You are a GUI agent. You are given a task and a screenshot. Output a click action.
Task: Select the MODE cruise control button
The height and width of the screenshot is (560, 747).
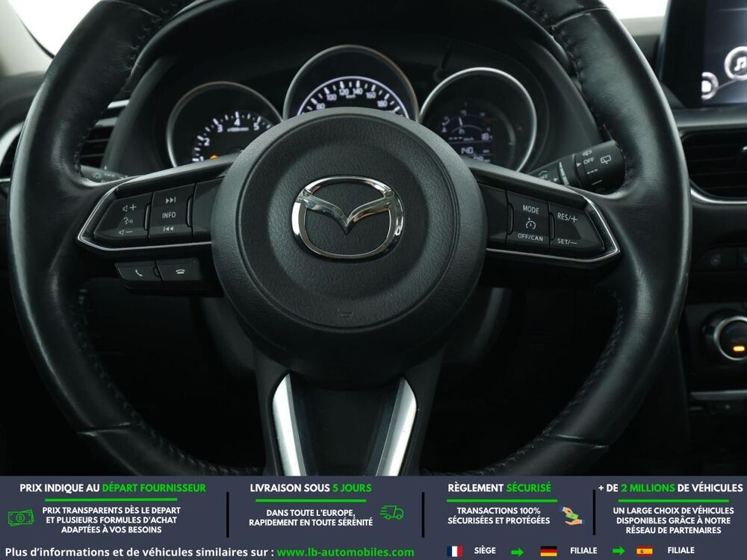pos(530,209)
